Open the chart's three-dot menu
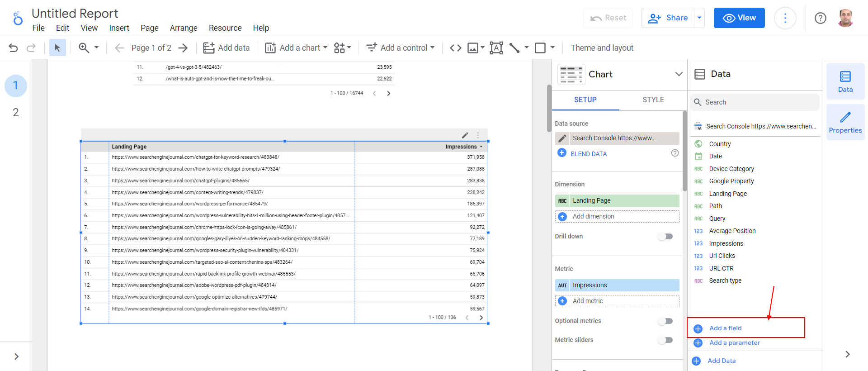The image size is (868, 371). point(478,135)
